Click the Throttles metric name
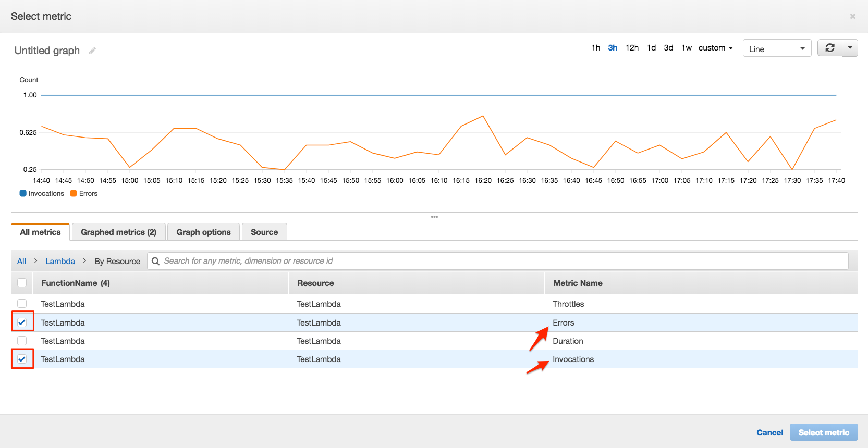The height and width of the screenshot is (448, 868). [568, 304]
